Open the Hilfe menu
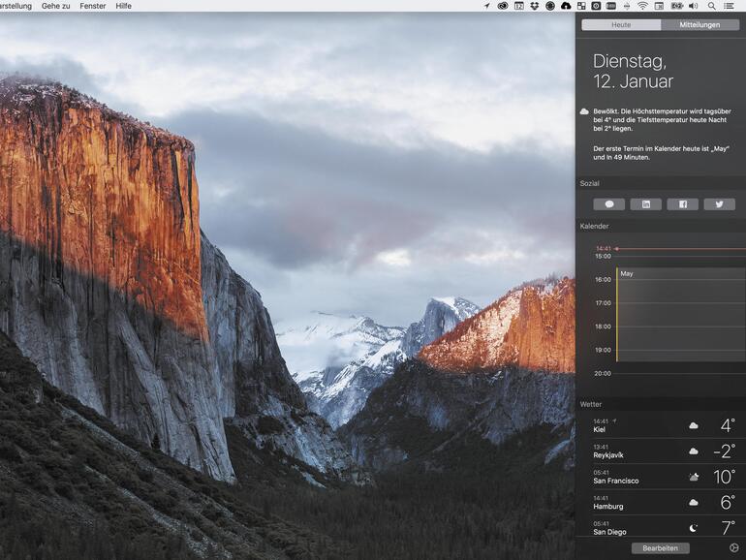Image resolution: width=746 pixels, height=560 pixels. tap(123, 6)
